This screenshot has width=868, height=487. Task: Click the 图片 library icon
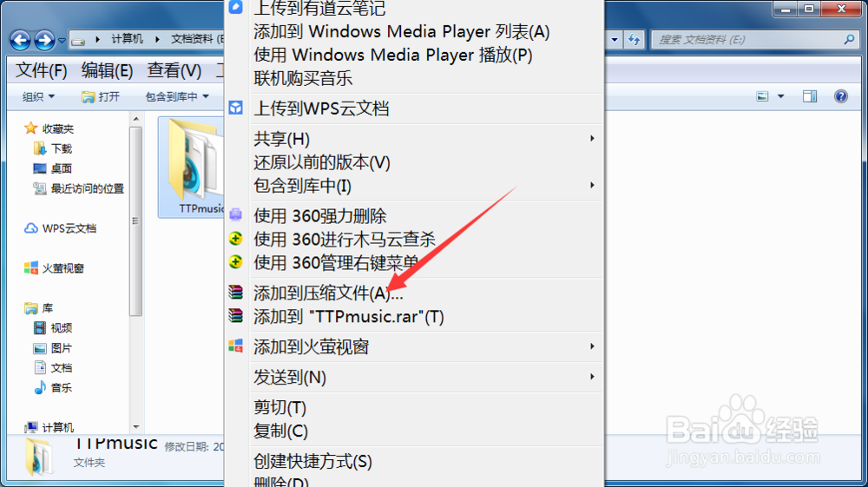click(x=40, y=348)
